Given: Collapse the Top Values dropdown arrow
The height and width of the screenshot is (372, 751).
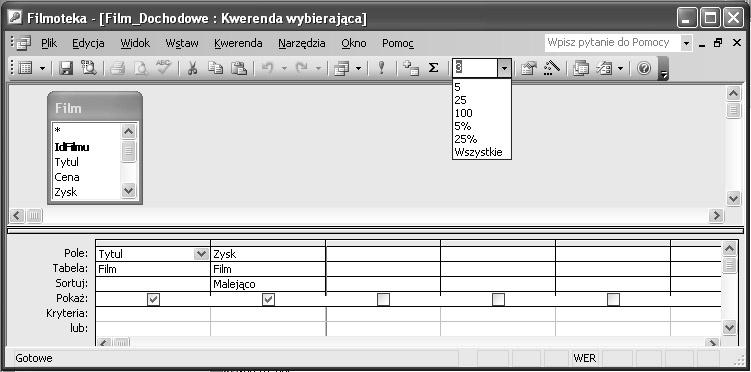Looking at the screenshot, I should pyautogui.click(x=504, y=68).
